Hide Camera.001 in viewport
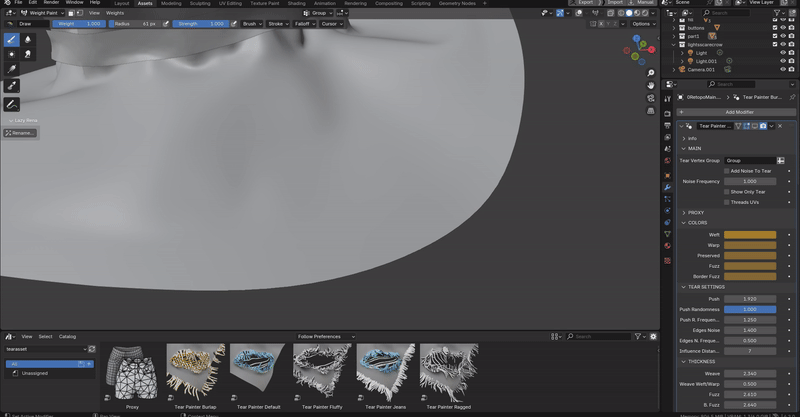Image resolution: width=800 pixels, height=417 pixels. (783, 69)
